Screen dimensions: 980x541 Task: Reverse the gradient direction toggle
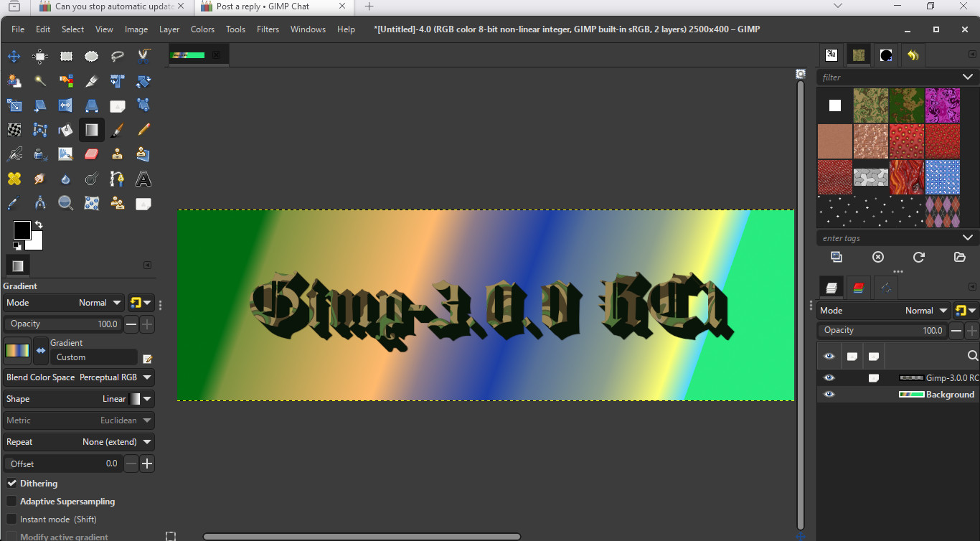41,350
